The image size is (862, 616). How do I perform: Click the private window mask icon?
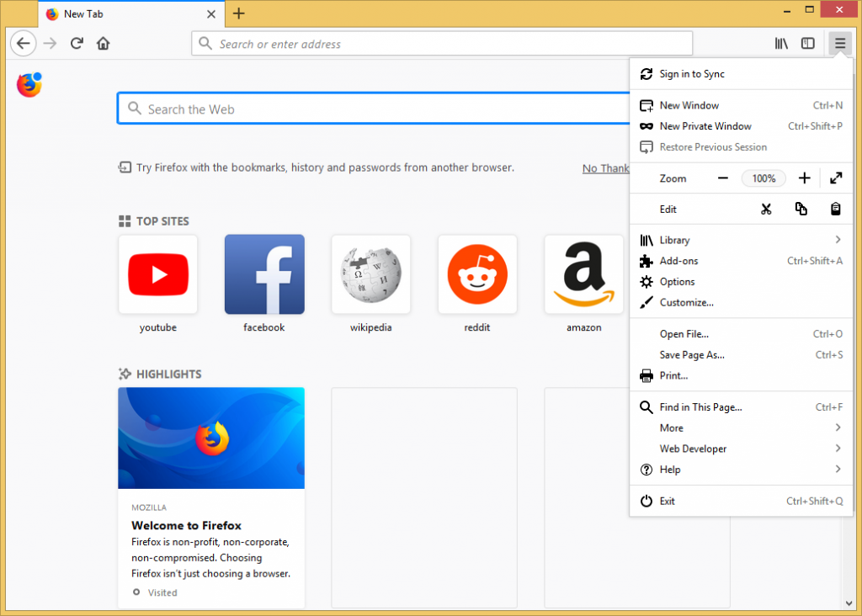tap(646, 126)
